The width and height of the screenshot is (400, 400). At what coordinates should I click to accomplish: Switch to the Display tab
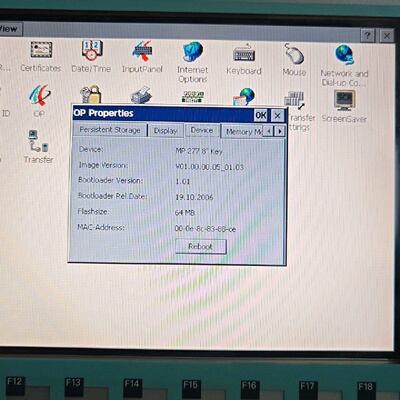[x=166, y=131]
